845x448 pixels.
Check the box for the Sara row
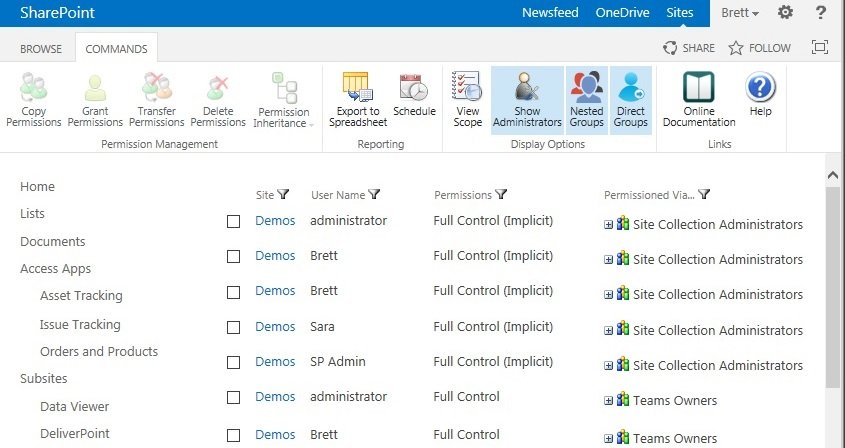coord(234,327)
